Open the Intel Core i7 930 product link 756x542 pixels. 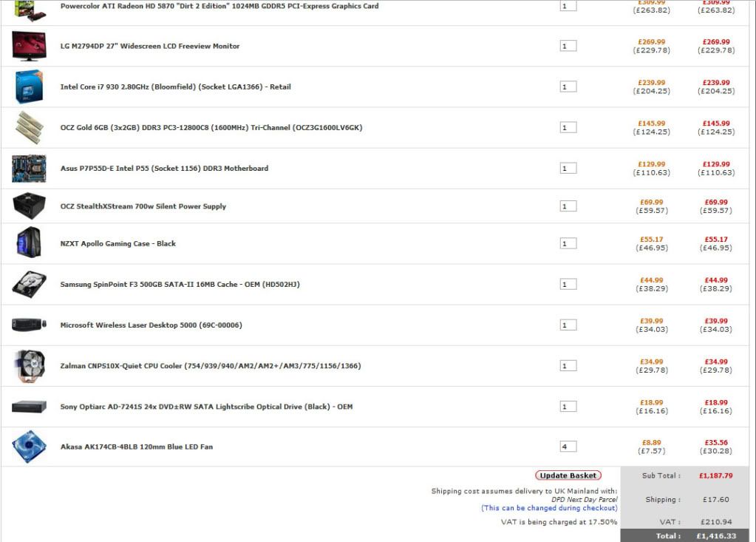[x=175, y=87]
